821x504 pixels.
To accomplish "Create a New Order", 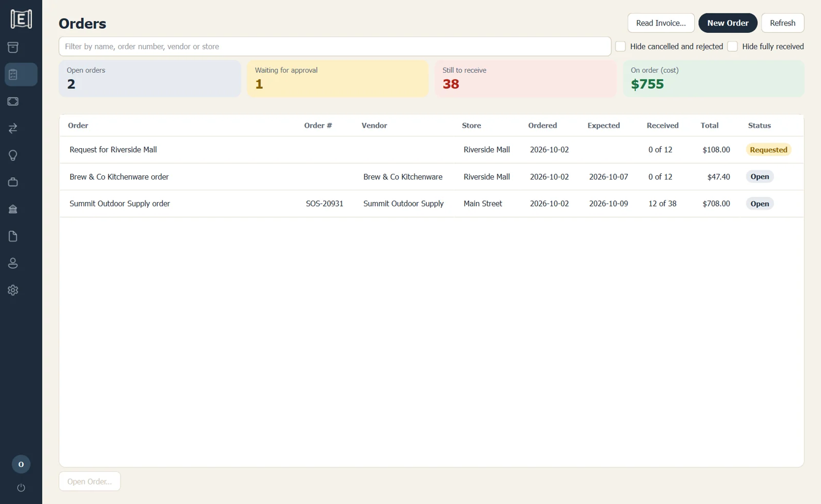I will 728,23.
